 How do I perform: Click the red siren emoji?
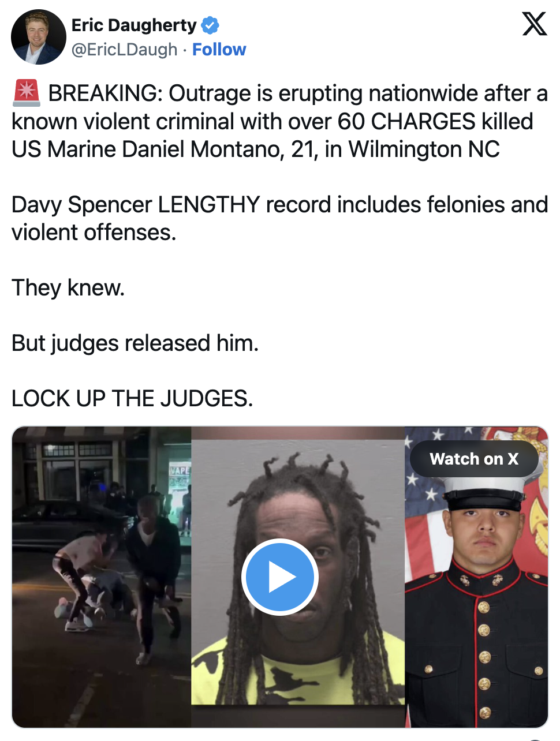[27, 93]
